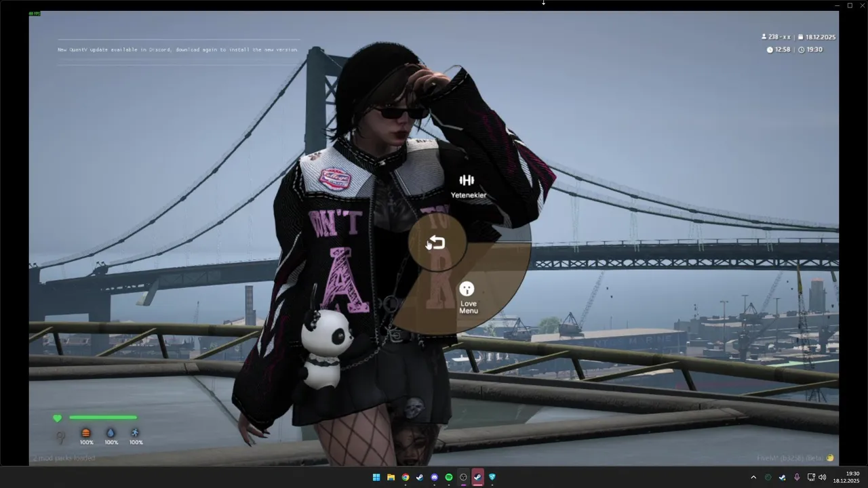The width and height of the screenshot is (868, 488).
Task: Click the Steam icon in system tray
Action: click(783, 477)
